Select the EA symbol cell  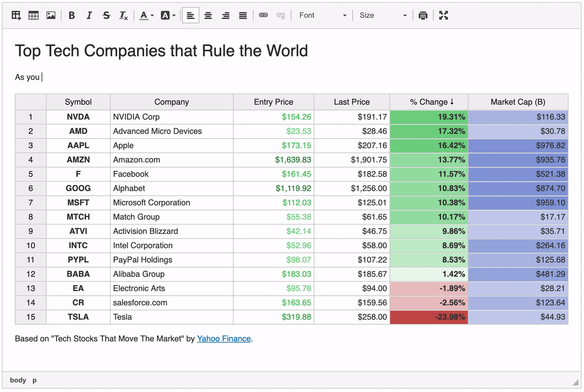(x=78, y=288)
